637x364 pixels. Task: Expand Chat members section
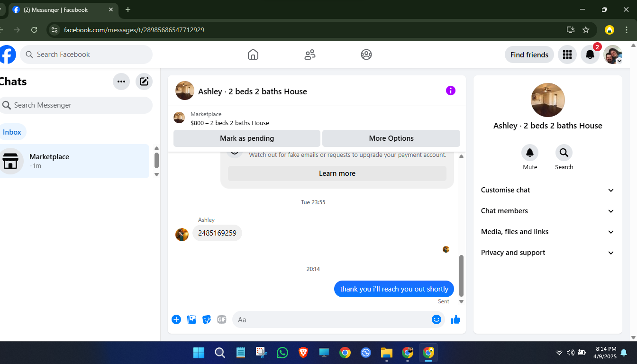548,211
